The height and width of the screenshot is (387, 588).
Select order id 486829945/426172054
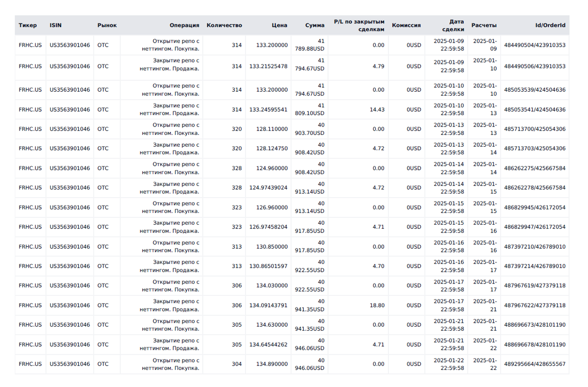point(535,207)
